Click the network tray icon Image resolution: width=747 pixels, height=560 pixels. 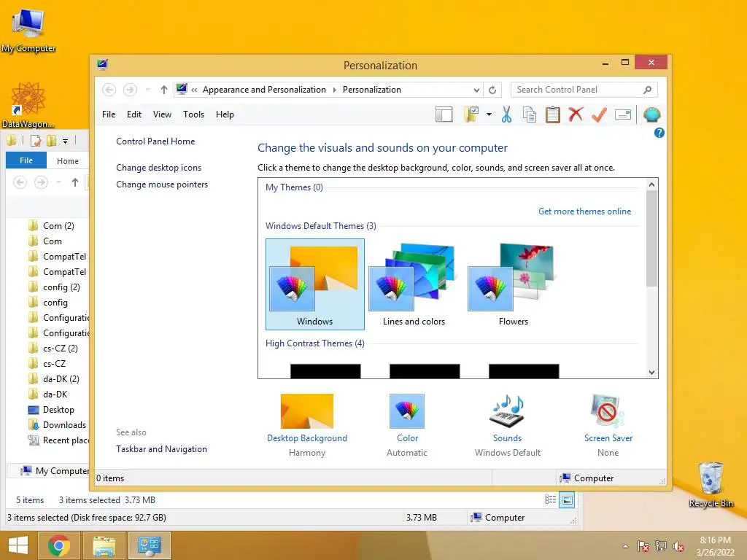pyautogui.click(x=661, y=546)
